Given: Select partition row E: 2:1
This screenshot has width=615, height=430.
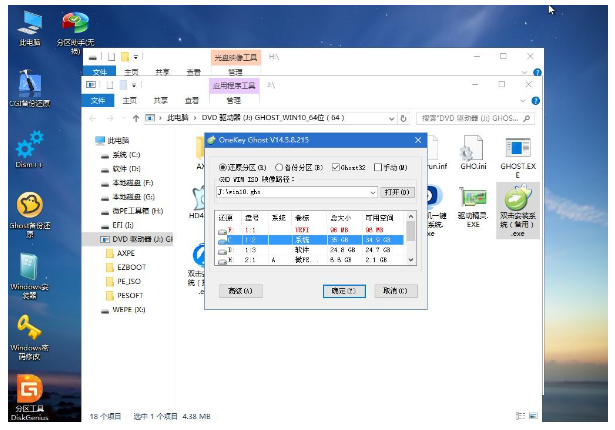Looking at the screenshot, I should coord(310,260).
